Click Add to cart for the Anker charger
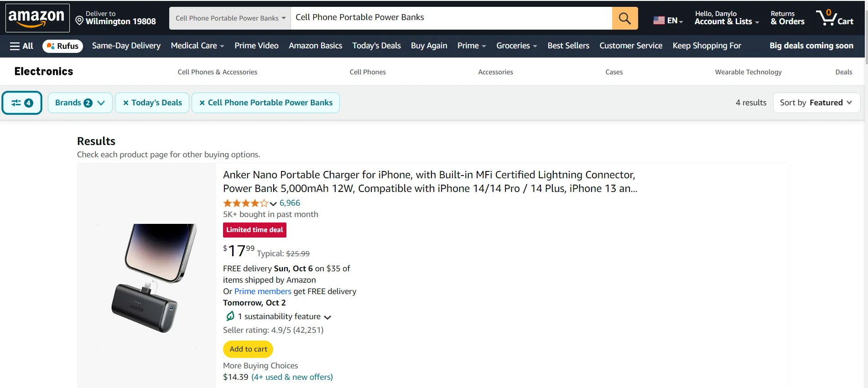The height and width of the screenshot is (388, 868). tap(248, 349)
